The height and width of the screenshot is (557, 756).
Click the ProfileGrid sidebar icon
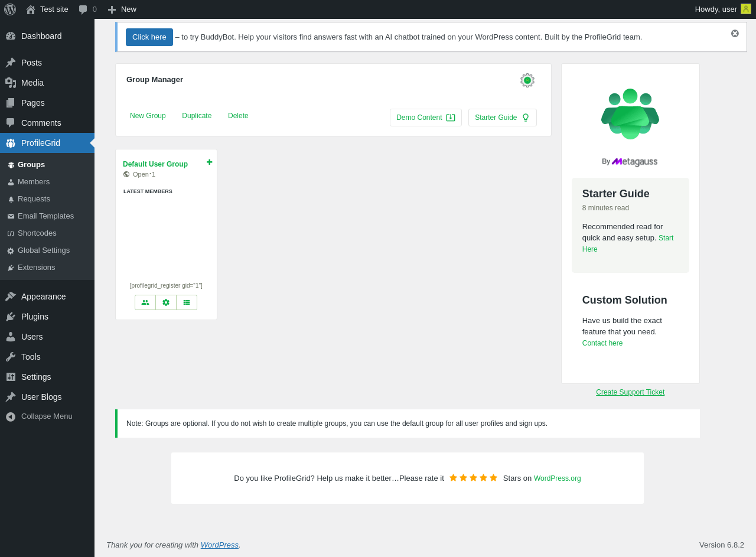click(11, 143)
